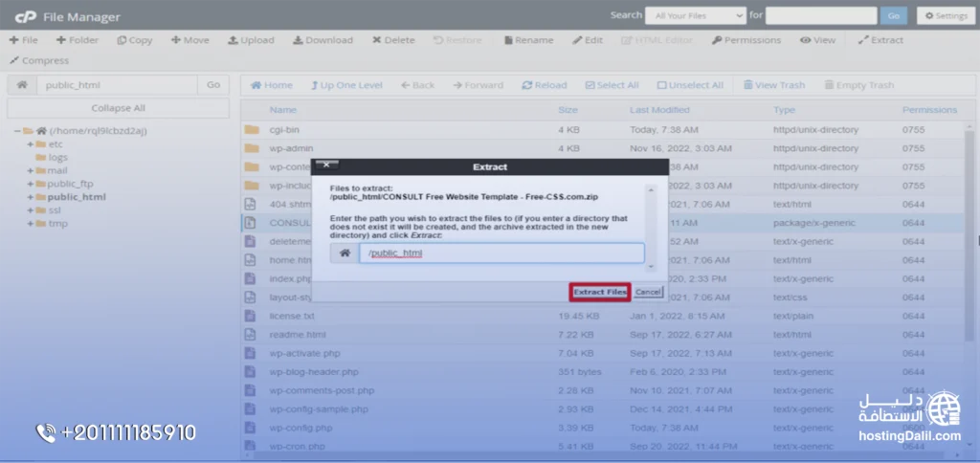This screenshot has height=463, width=980.
Task: Click the Collapse All button
Action: 118,108
